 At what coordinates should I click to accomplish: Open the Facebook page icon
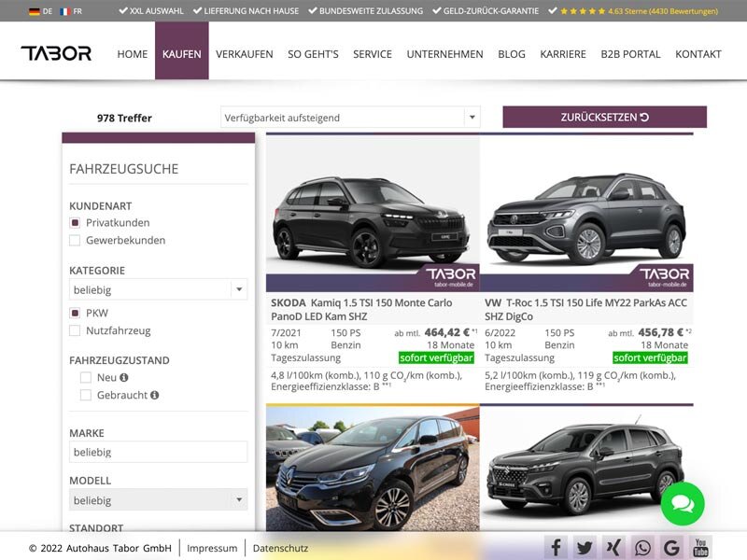(x=555, y=548)
